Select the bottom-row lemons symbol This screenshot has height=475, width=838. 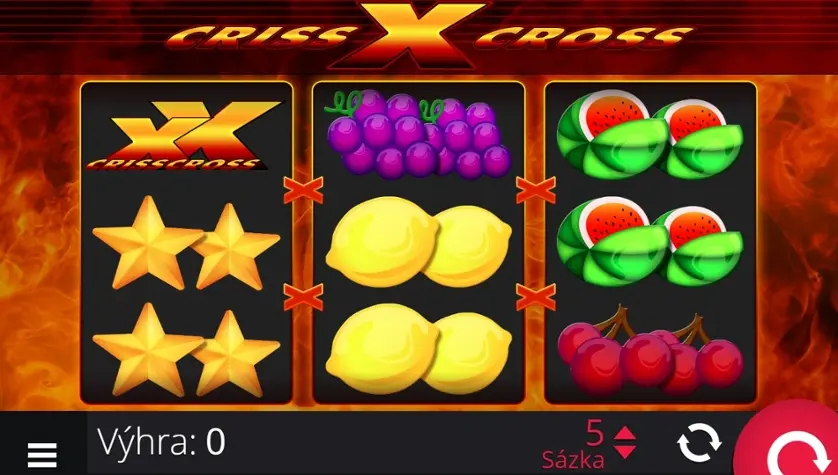point(418,349)
